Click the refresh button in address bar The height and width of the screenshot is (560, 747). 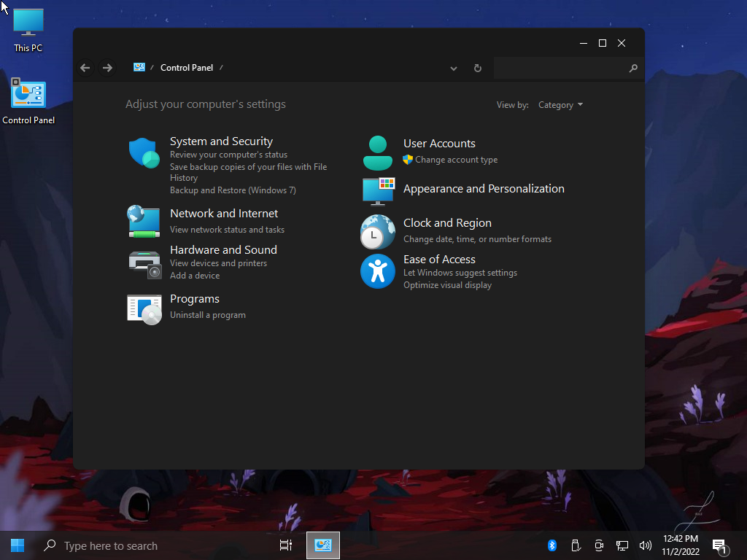click(x=478, y=68)
